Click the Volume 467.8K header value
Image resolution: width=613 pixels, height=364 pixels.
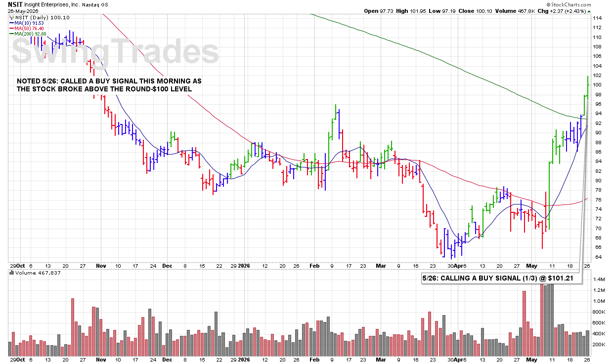(x=515, y=11)
